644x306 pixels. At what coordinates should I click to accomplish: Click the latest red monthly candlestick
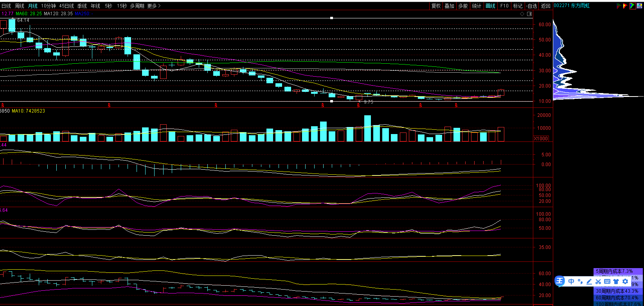coord(501,93)
